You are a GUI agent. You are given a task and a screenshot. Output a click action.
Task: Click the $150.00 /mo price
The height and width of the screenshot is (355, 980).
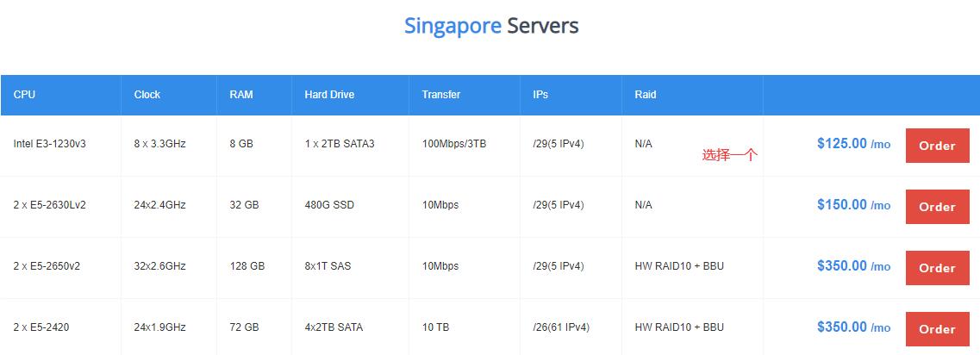pos(854,205)
